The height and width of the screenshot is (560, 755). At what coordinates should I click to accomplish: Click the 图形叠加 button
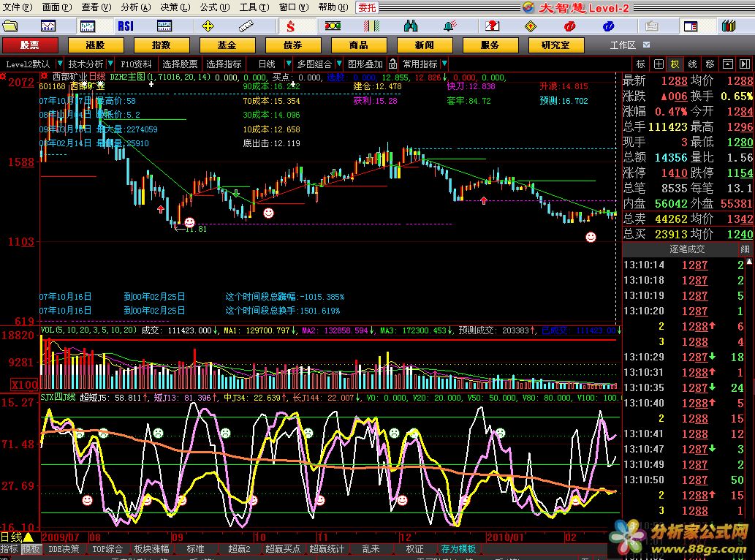point(365,64)
